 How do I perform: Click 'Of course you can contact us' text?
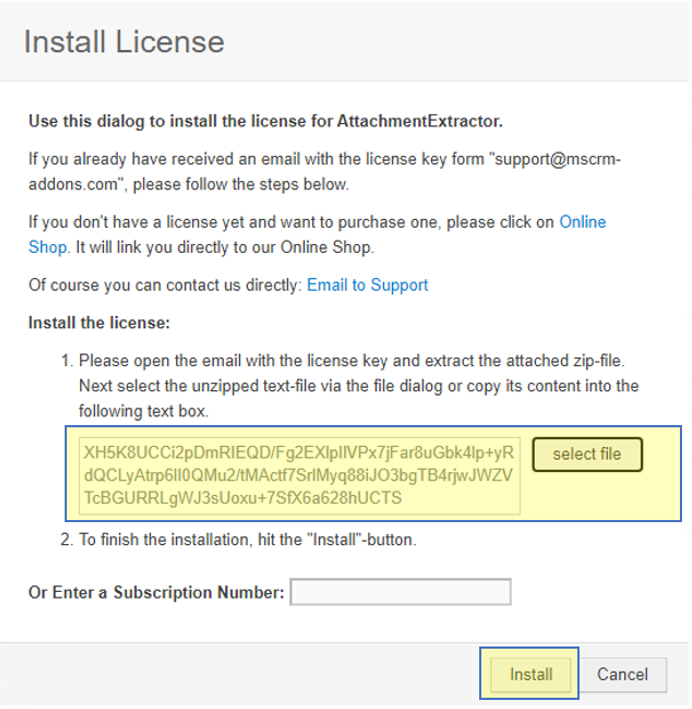tap(165, 285)
